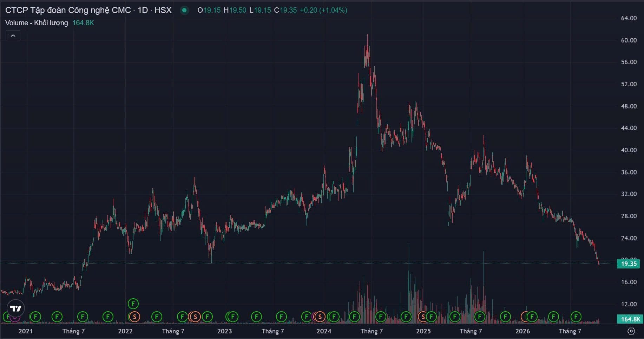Click the open value O19.15
This screenshot has width=644, height=339.
(x=209, y=10)
